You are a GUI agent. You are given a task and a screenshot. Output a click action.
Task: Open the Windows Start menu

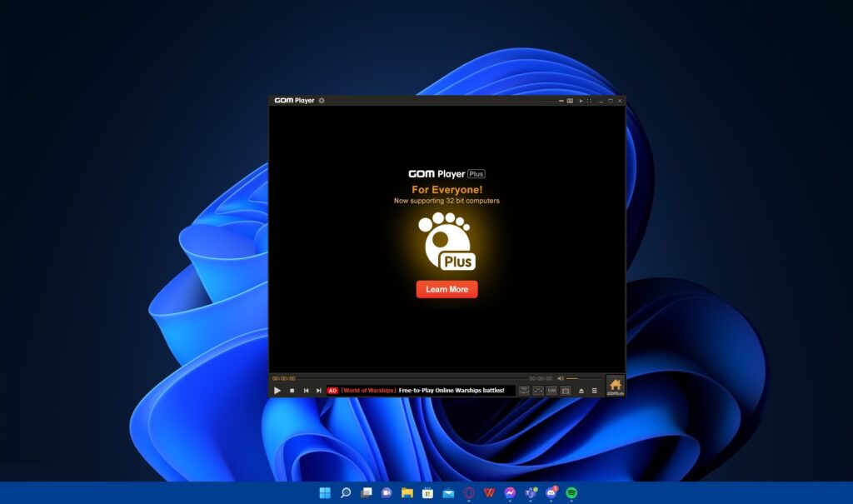pyautogui.click(x=325, y=492)
